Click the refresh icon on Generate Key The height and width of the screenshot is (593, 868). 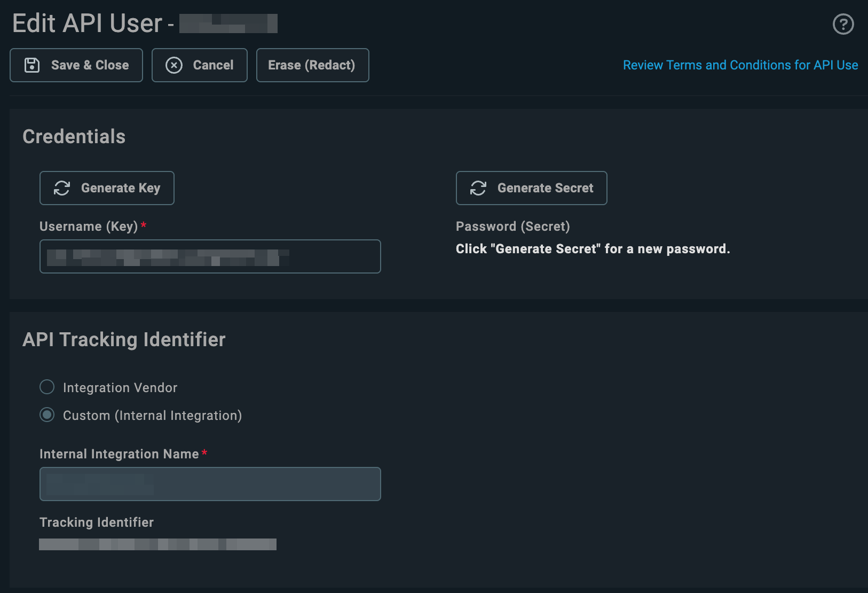(62, 188)
